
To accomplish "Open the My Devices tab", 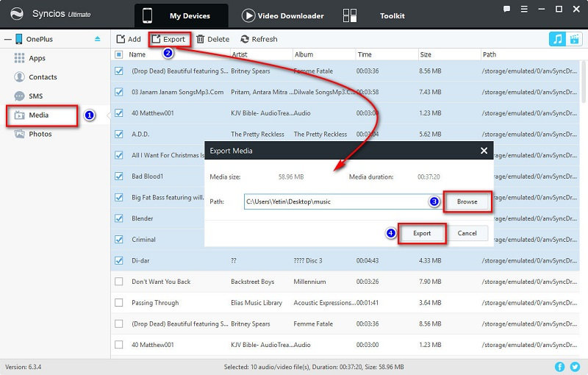I will point(181,15).
